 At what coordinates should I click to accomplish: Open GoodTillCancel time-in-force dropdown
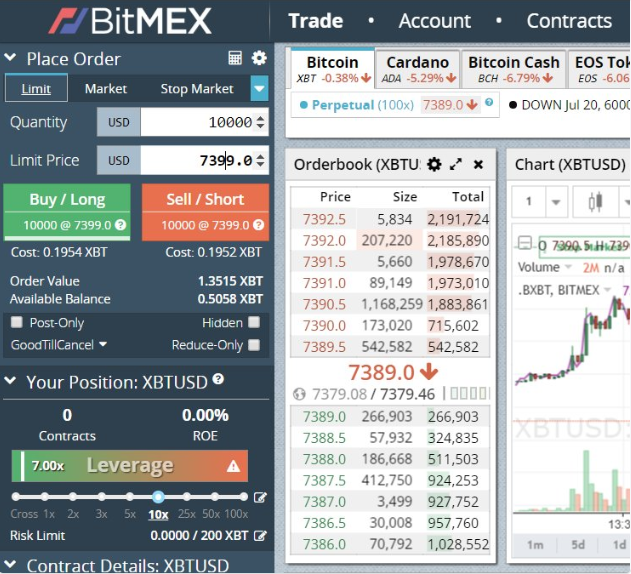[59, 345]
